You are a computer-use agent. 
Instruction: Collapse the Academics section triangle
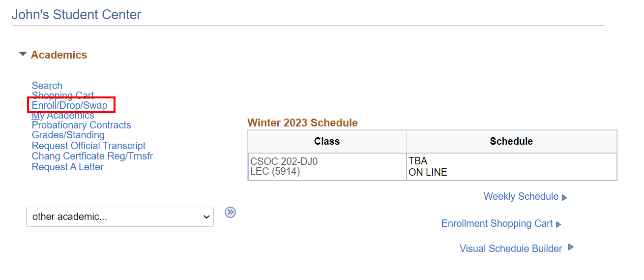point(23,55)
